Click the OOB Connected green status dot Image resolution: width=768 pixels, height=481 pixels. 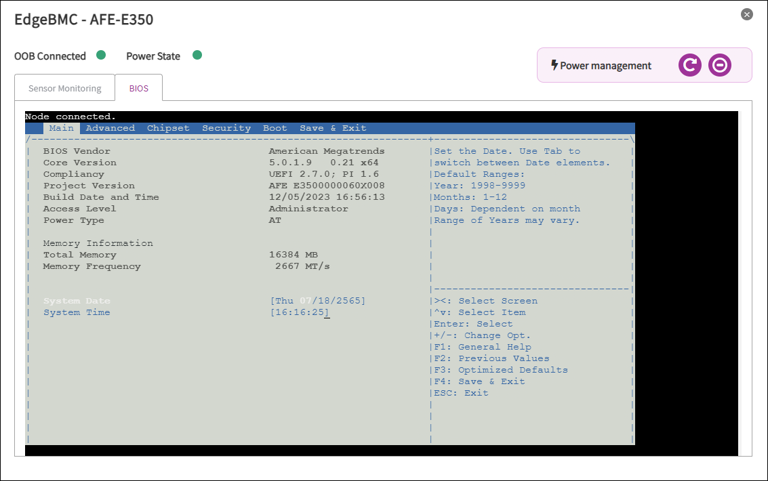pos(101,56)
